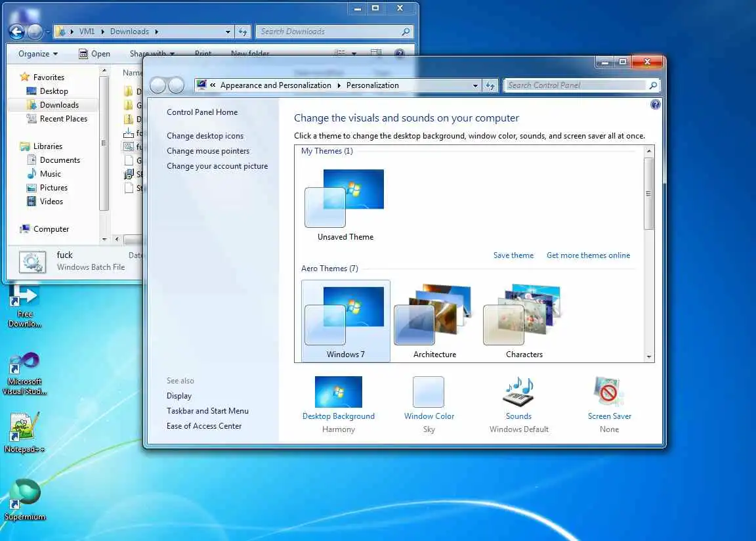The width and height of the screenshot is (756, 541).
Task: Click Save theme link
Action: 513,255
